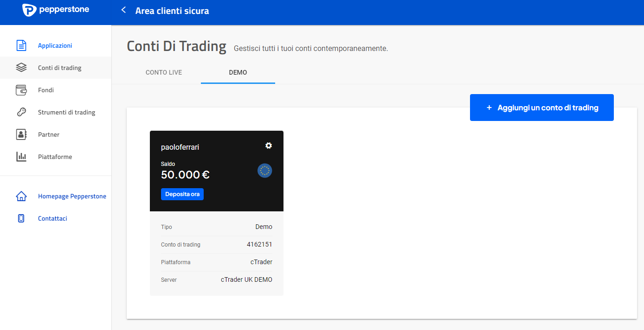The image size is (644, 330).
Task: Click the Conti Di Trading page heading
Action: click(x=177, y=46)
